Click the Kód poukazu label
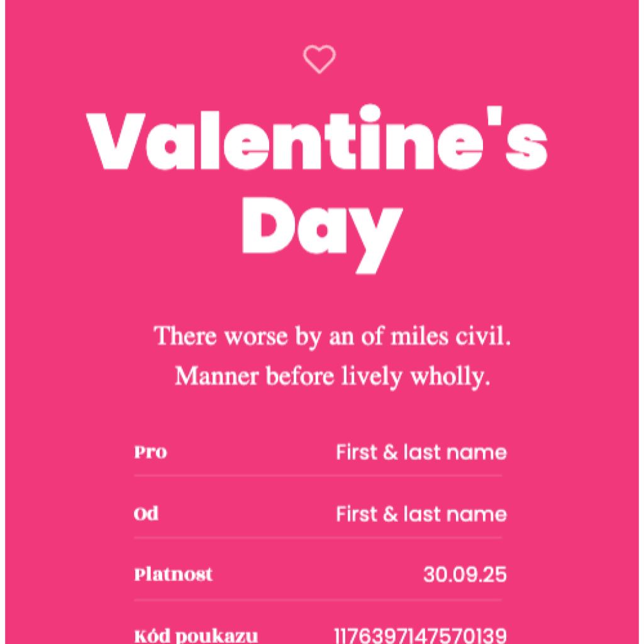 (x=196, y=636)
